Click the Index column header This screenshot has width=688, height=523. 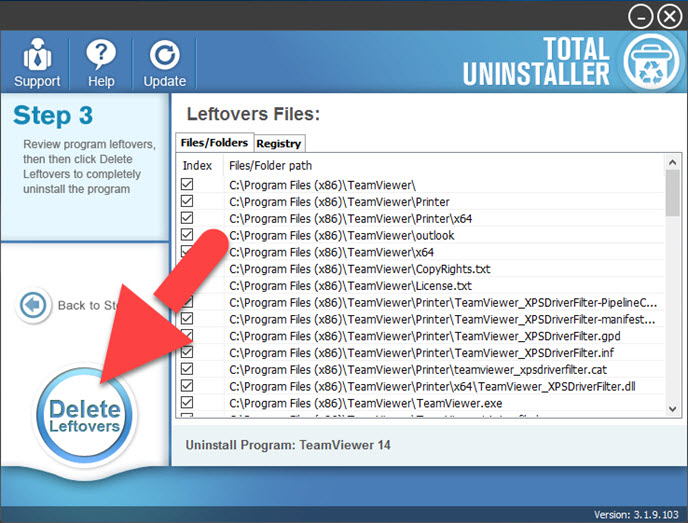(197, 165)
